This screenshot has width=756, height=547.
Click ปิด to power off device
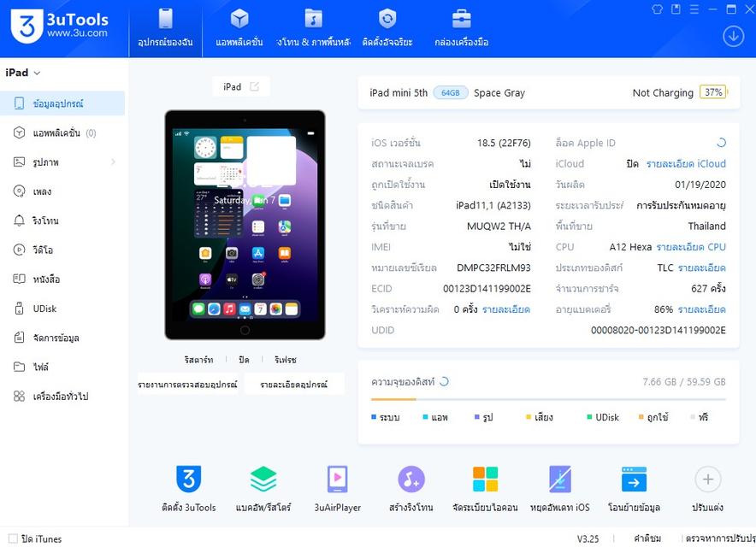pos(244,360)
